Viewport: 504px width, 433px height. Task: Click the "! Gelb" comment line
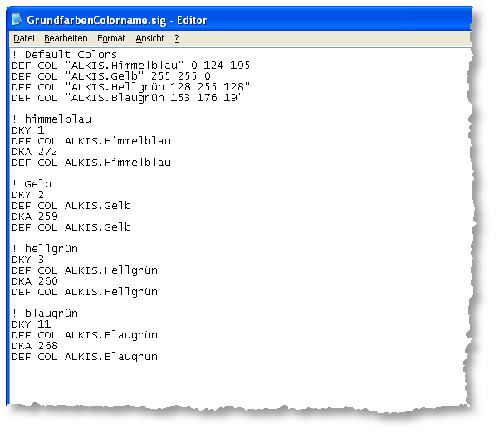pos(32,184)
